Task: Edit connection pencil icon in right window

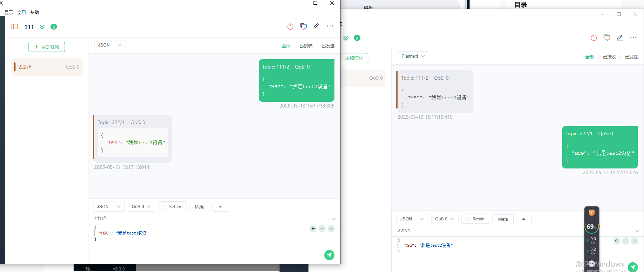Action: [620, 38]
